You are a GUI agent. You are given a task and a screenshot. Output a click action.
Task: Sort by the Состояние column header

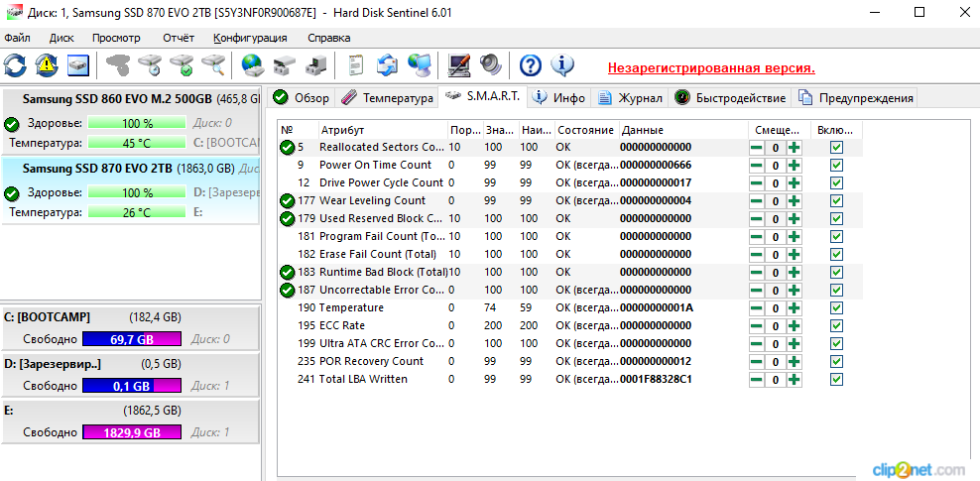[x=586, y=130]
